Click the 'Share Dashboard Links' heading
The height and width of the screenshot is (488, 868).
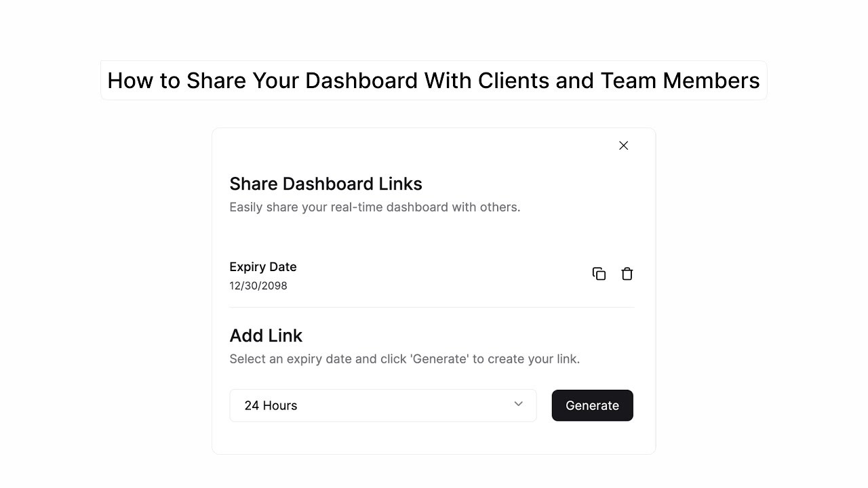(x=325, y=184)
